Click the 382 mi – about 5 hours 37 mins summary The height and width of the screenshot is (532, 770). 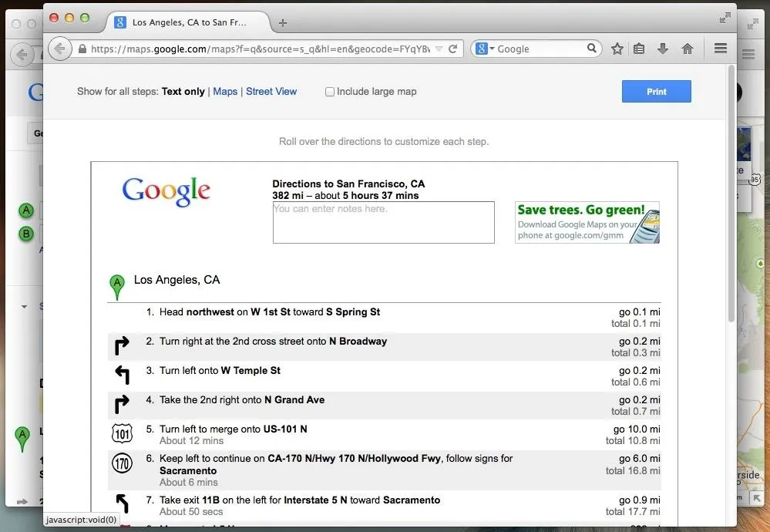346,196
